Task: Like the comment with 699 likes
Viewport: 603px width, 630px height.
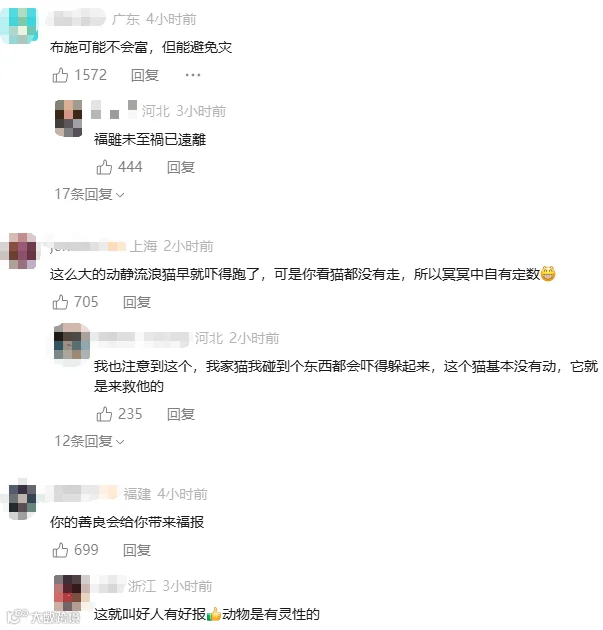Action: (x=60, y=550)
